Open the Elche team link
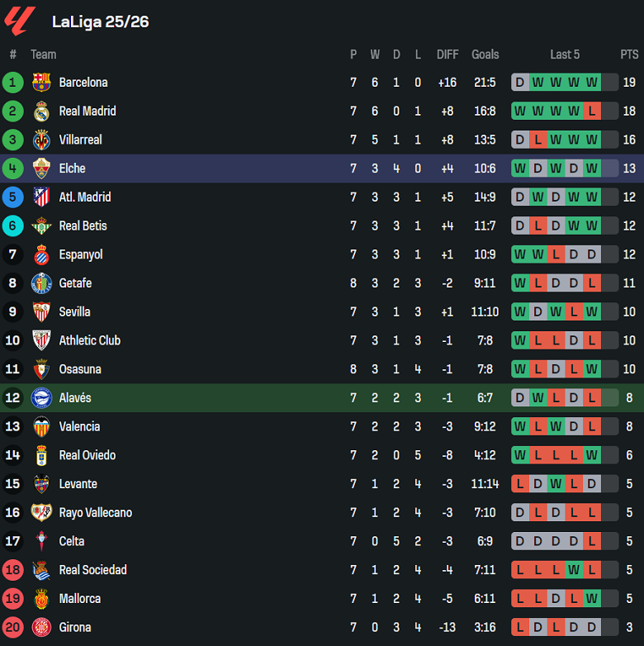The width and height of the screenshot is (644, 646). point(72,169)
